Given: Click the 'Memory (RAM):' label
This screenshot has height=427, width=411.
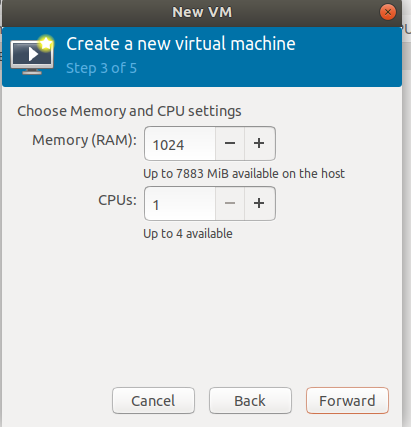Looking at the screenshot, I should point(85,140).
